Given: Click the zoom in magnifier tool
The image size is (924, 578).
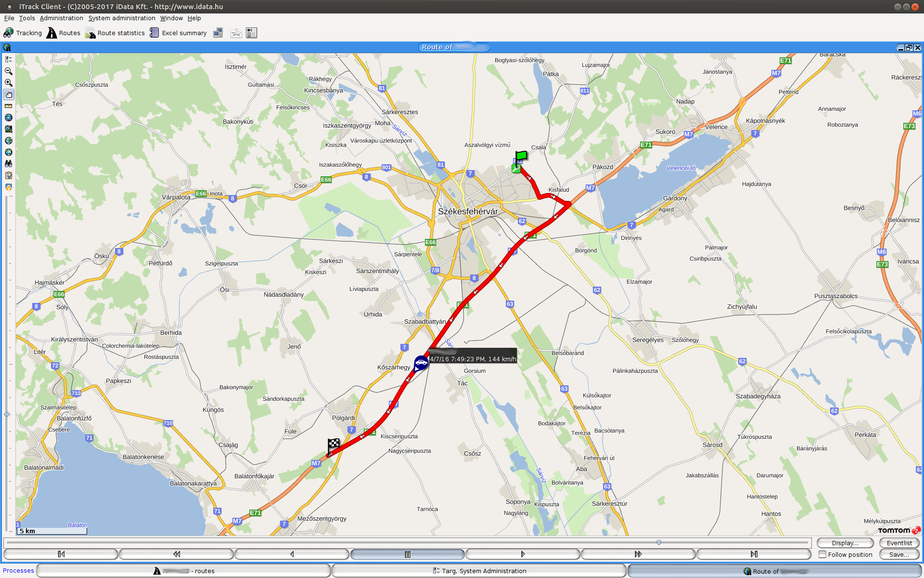Looking at the screenshot, I should pyautogui.click(x=8, y=83).
